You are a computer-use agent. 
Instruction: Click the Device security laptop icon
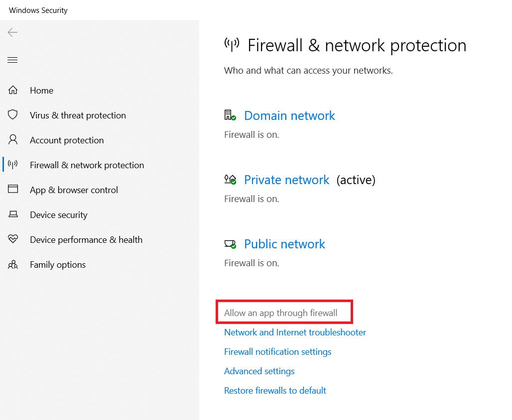tap(13, 214)
